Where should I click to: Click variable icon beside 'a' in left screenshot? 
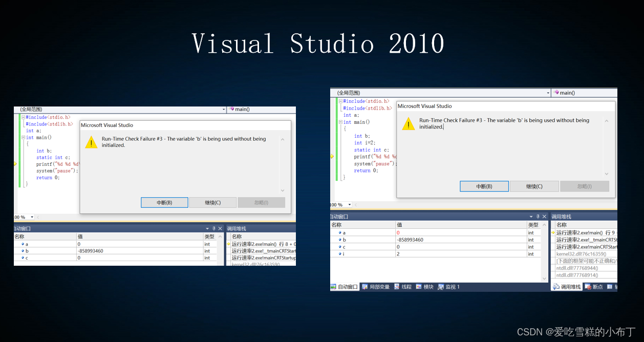tap(23, 244)
